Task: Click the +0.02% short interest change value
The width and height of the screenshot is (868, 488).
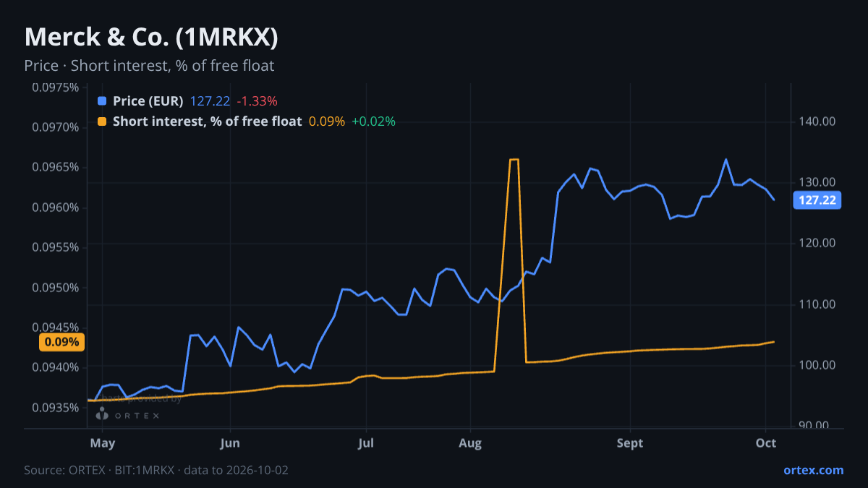Action: [373, 121]
